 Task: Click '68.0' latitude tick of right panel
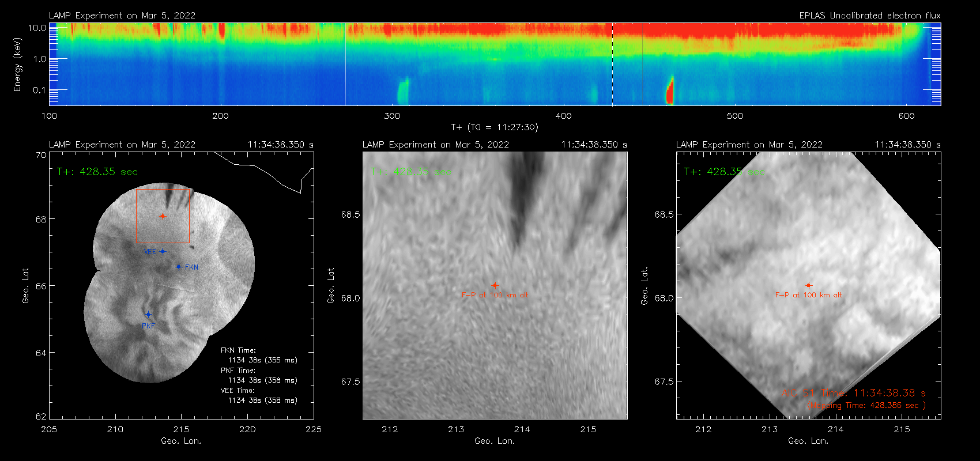click(664, 298)
